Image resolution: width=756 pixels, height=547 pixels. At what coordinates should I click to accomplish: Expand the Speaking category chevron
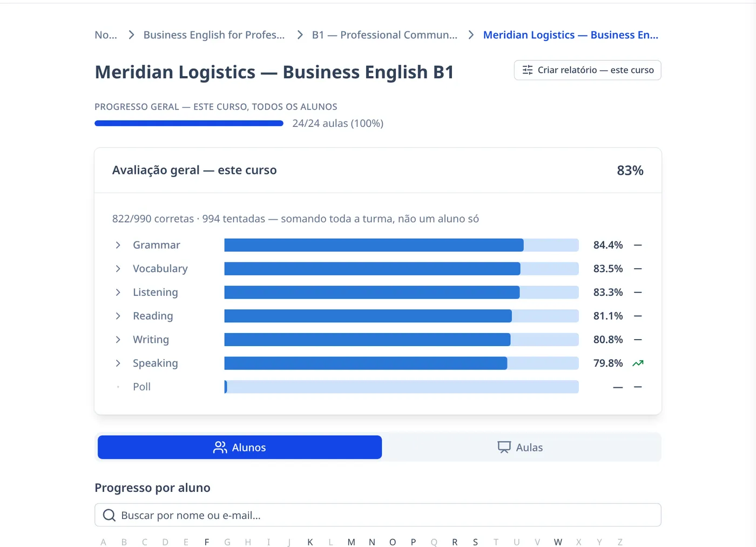coord(118,363)
